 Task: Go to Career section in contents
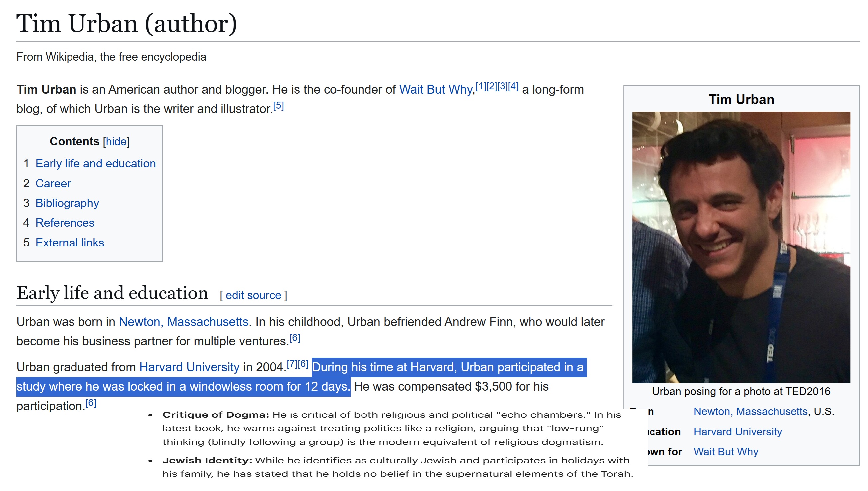(x=53, y=183)
